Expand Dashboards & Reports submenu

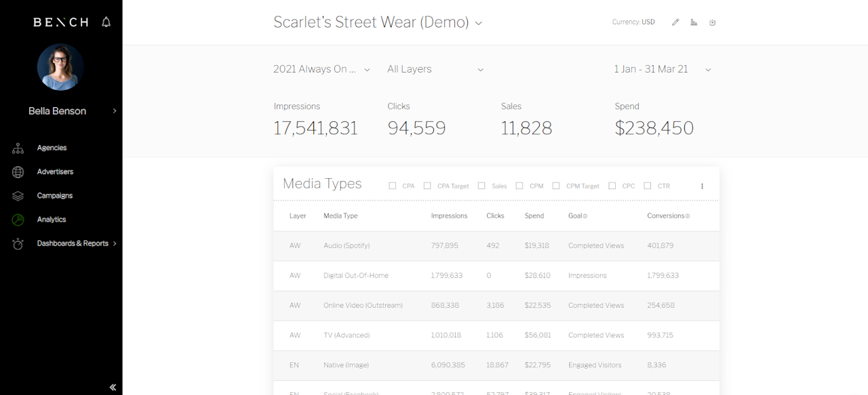(x=115, y=243)
